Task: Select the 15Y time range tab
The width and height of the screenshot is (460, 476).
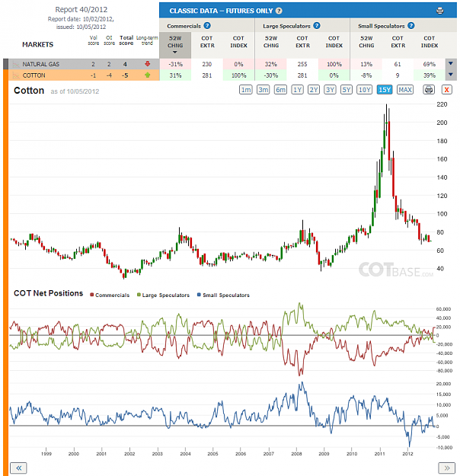Action: coord(385,90)
